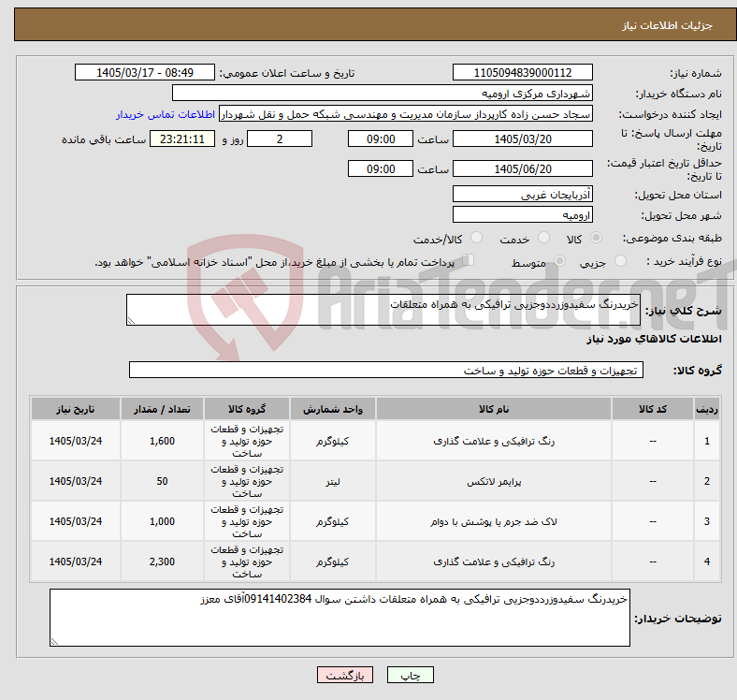Click the province field آذربایجان غربی
The width and height of the screenshot is (737, 700).
click(522, 194)
